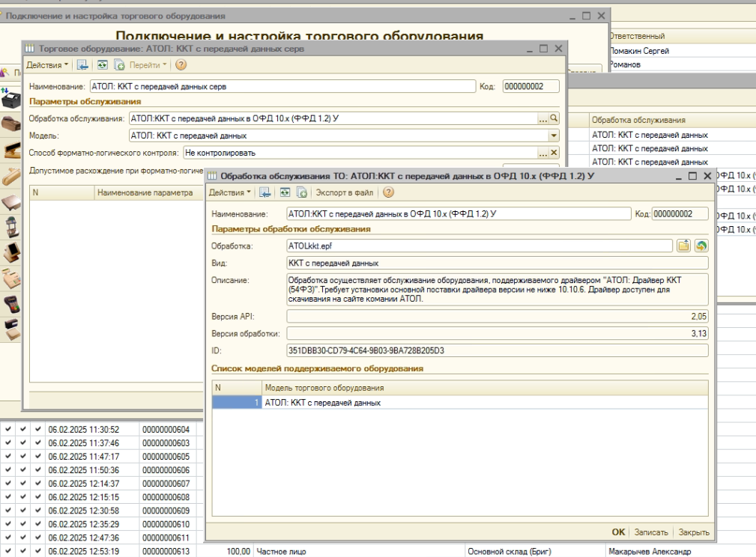Click the ellipsis button of the Обработка обслуживания field

point(543,118)
